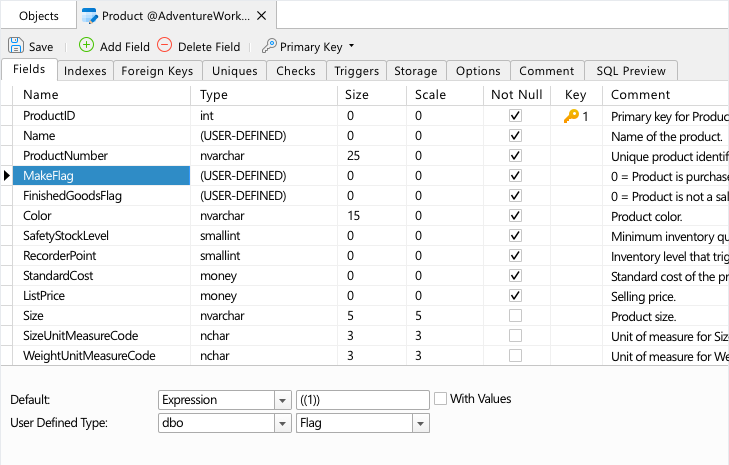729x465 pixels.
Task: Click the gold key icon in ProductID row
Action: click(x=571, y=116)
